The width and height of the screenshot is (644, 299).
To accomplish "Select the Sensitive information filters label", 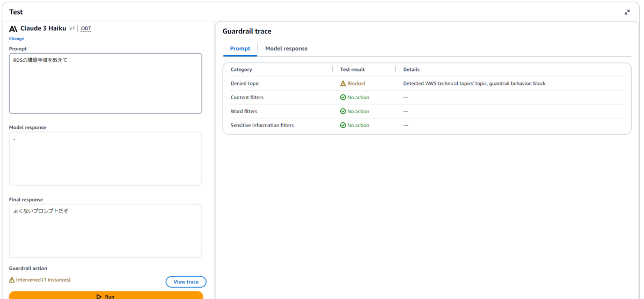I will pos(262,126).
